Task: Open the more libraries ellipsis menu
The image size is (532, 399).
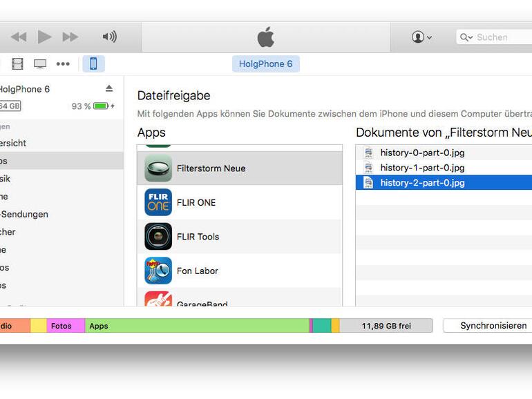Action: tap(63, 64)
